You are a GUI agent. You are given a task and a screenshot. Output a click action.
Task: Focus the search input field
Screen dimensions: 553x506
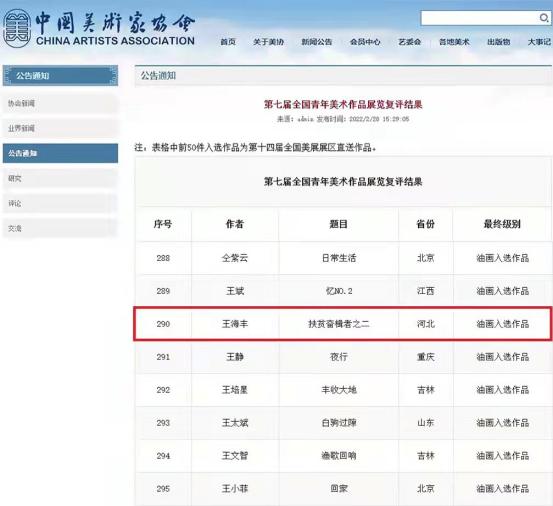tap(480, 18)
